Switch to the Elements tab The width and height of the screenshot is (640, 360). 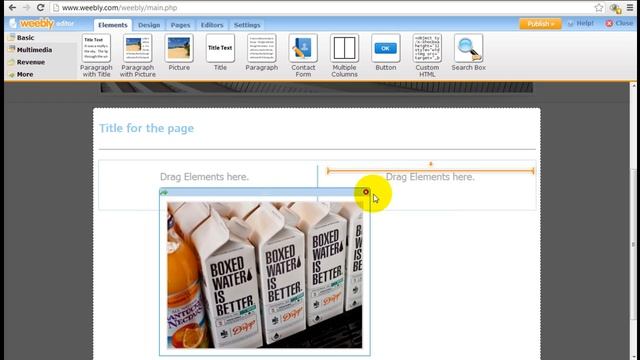coord(113,25)
